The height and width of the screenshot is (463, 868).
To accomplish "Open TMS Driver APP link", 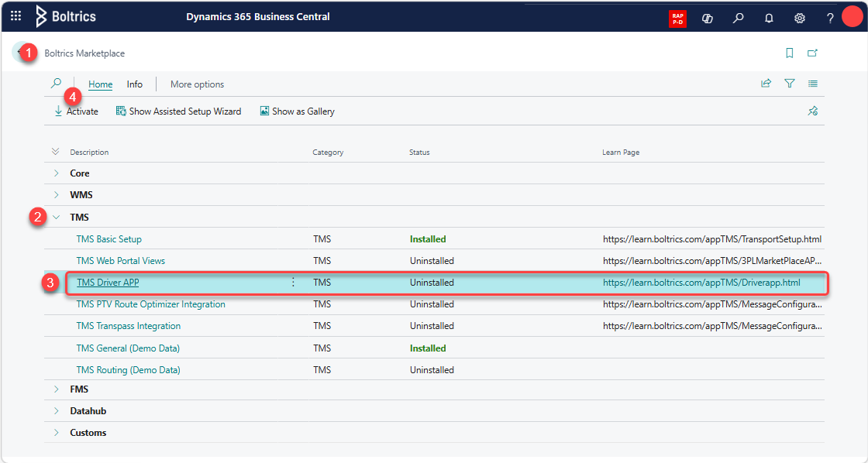I will pyautogui.click(x=108, y=283).
